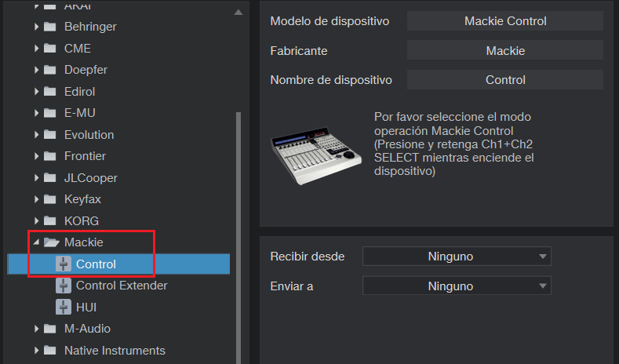Expand the Native Instruments folder arrow
The height and width of the screenshot is (364, 619).
tap(36, 350)
